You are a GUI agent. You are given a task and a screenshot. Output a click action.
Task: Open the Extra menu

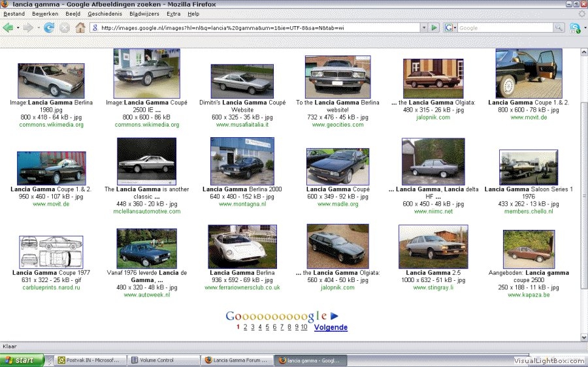(x=173, y=14)
